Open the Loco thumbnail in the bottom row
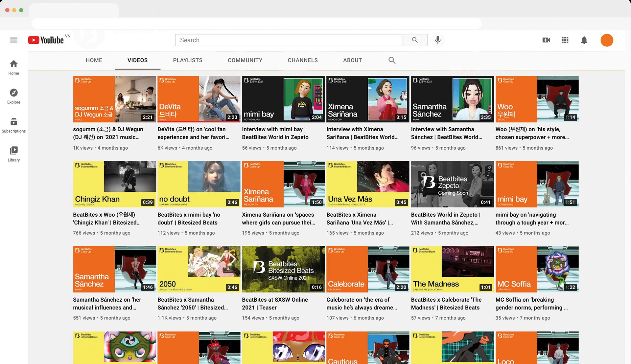631x364 pixels. [537, 348]
